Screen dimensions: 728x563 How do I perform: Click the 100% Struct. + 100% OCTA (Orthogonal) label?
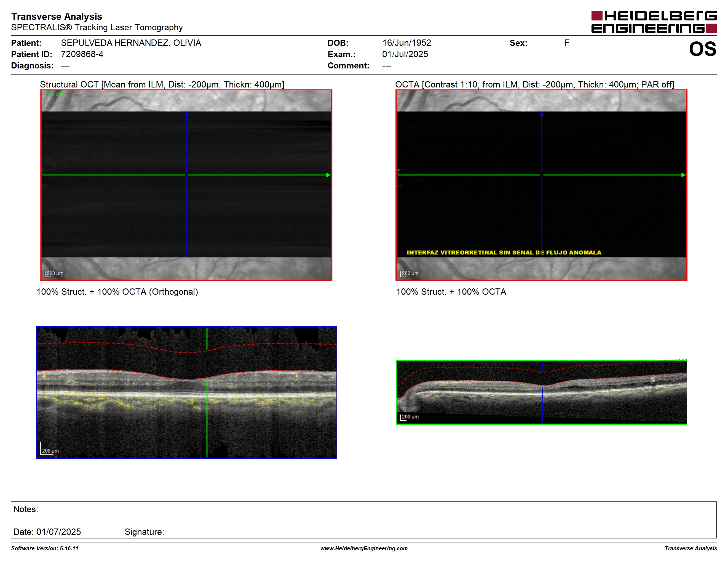(117, 292)
